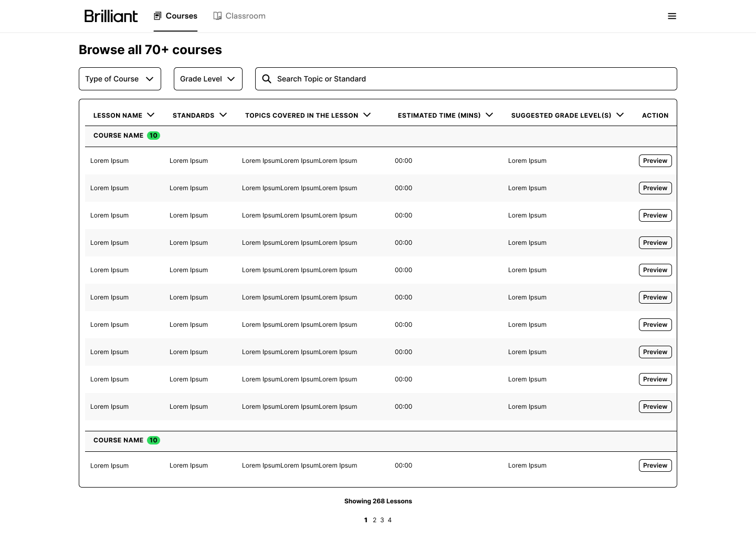The image size is (756, 538).
Task: Sort by the Lesson Name column
Action: coord(124,115)
